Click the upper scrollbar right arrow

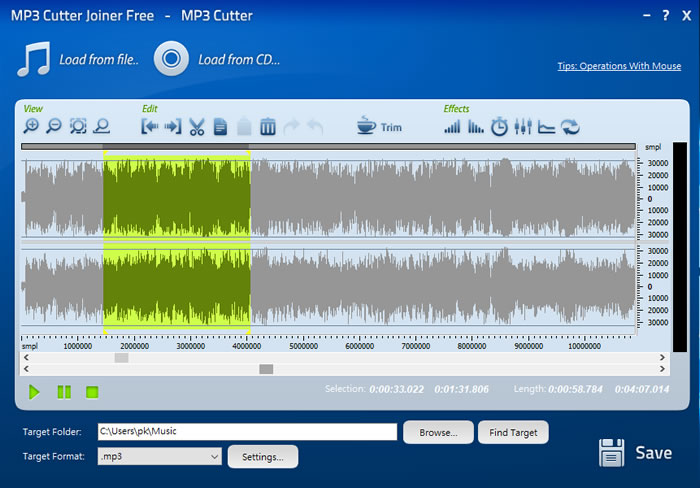pos(662,358)
